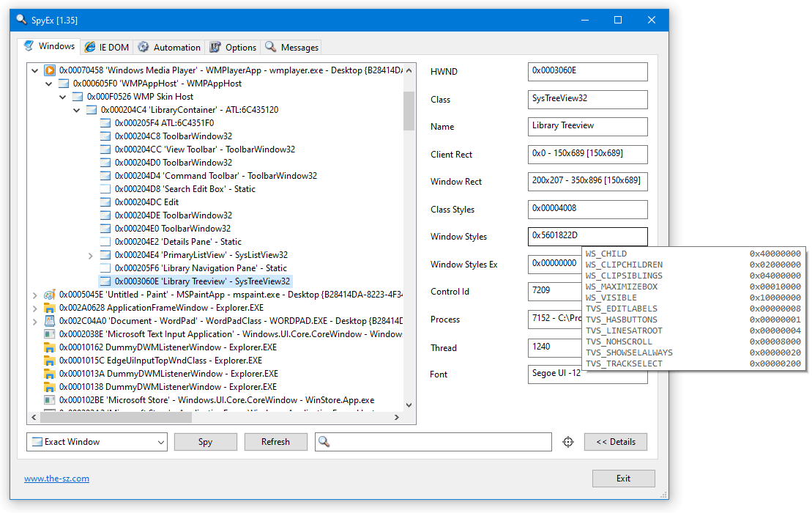Switch to the IE DOM tab
The image size is (812, 513).
coord(106,47)
